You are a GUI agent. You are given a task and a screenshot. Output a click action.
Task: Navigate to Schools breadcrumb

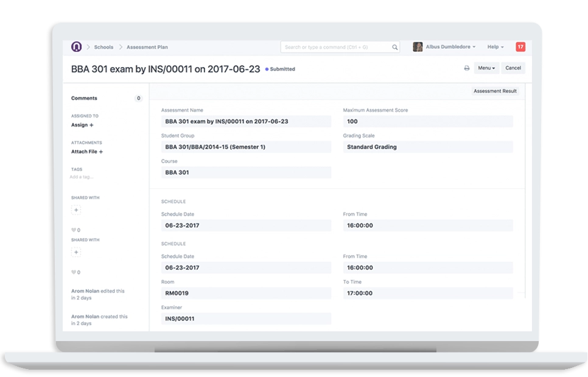[103, 47]
